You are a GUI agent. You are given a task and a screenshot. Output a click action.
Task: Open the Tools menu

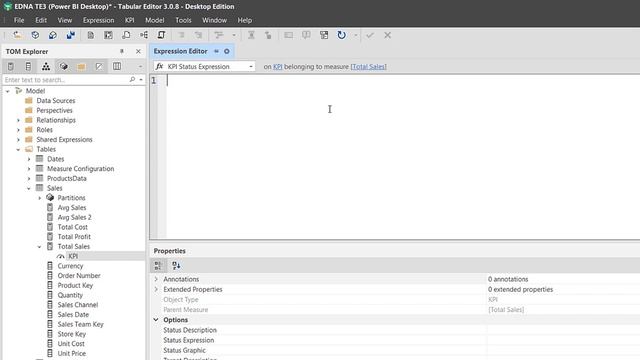(183, 20)
